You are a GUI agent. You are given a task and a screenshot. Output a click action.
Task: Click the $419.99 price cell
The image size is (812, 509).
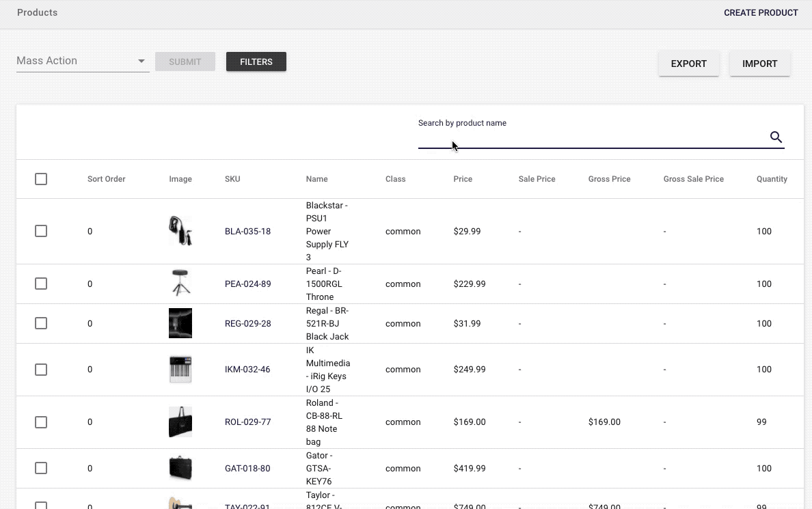tap(470, 468)
